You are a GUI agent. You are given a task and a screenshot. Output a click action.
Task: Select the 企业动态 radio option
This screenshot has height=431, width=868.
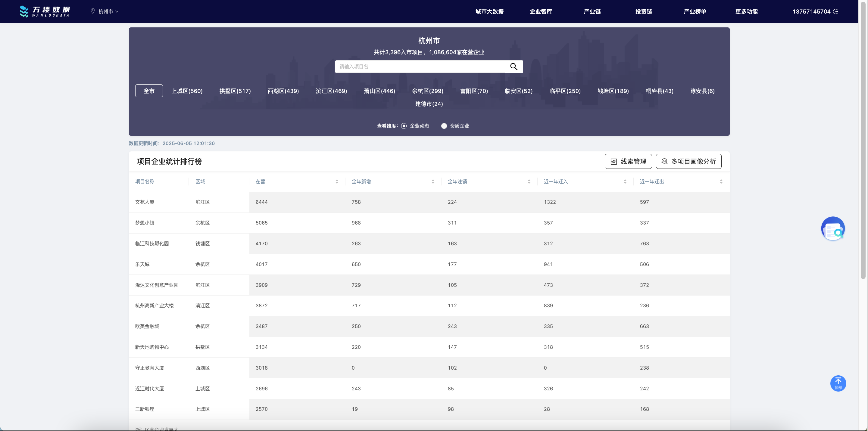404,126
